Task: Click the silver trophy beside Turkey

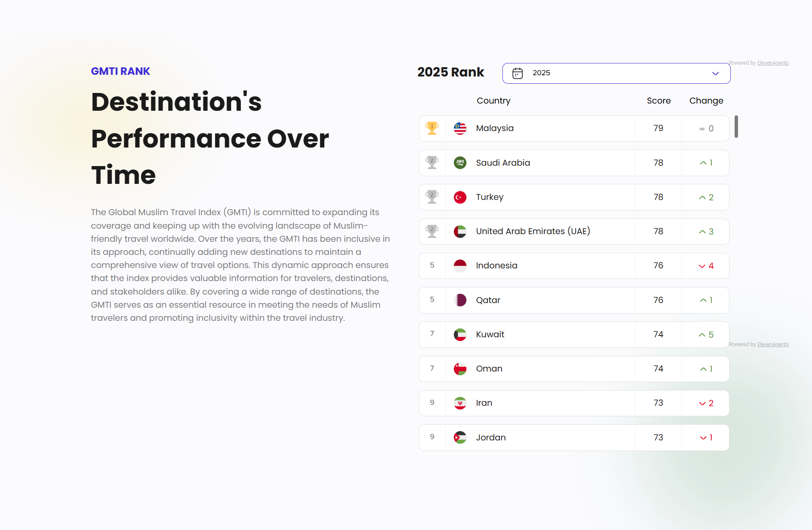Action: click(432, 197)
